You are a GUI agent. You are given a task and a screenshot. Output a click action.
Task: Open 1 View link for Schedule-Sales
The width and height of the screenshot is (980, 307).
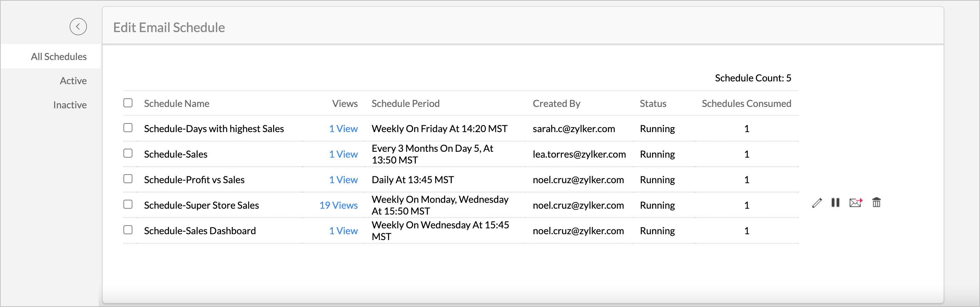pyautogui.click(x=343, y=155)
